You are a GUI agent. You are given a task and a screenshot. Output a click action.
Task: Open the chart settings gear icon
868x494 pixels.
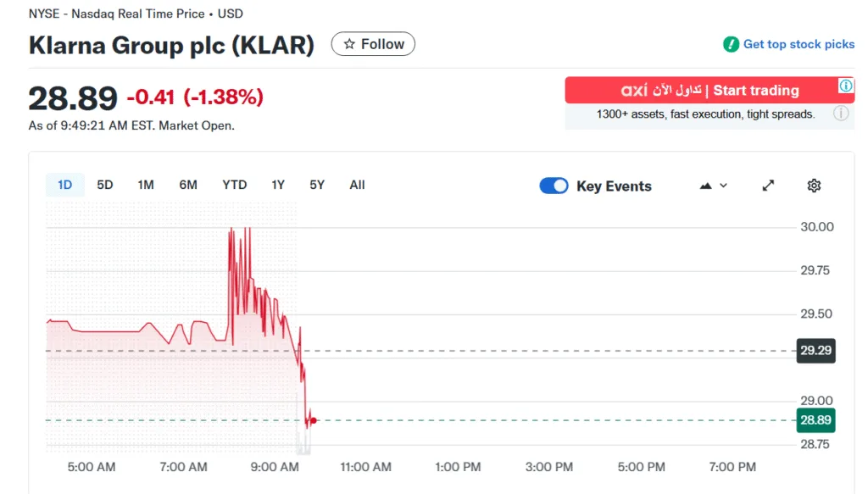(814, 185)
